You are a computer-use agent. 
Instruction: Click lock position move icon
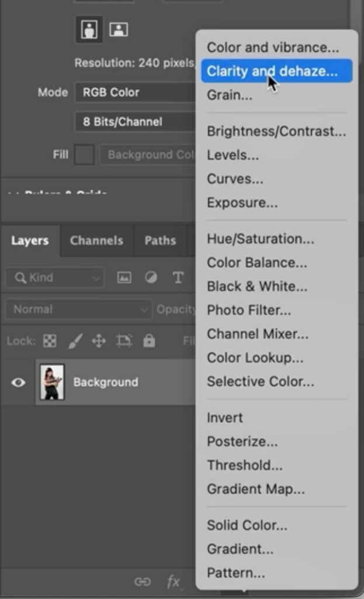click(98, 342)
